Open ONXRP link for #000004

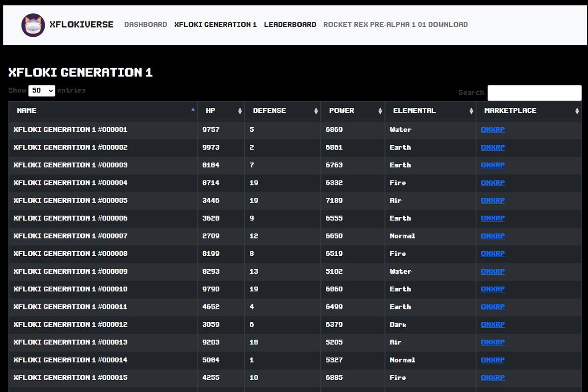click(492, 183)
